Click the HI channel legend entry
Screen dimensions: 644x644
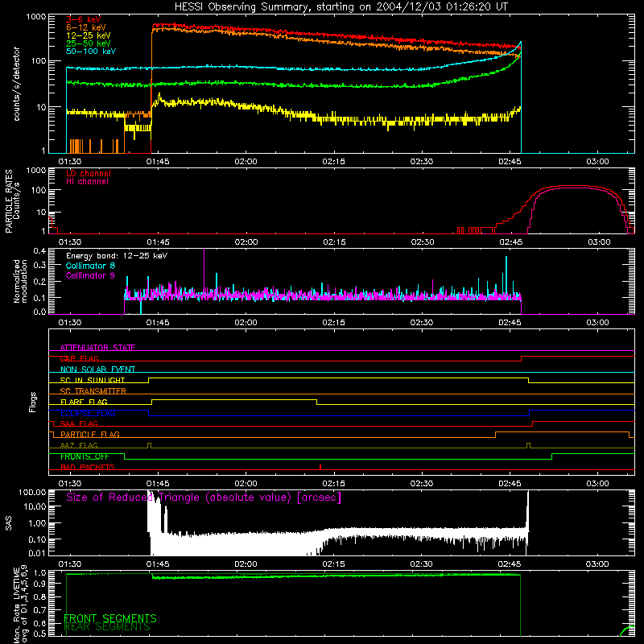tap(88, 182)
